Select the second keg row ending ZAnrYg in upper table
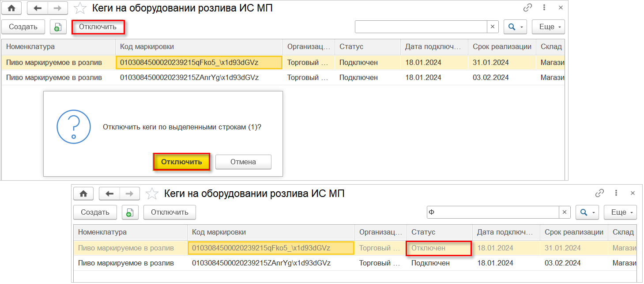The width and height of the screenshot is (644, 284). coord(189,78)
